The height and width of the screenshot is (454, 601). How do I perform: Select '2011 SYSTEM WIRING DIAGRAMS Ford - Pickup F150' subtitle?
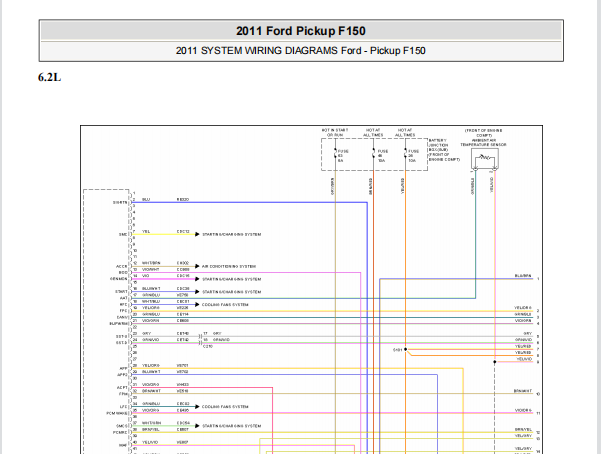(x=301, y=51)
